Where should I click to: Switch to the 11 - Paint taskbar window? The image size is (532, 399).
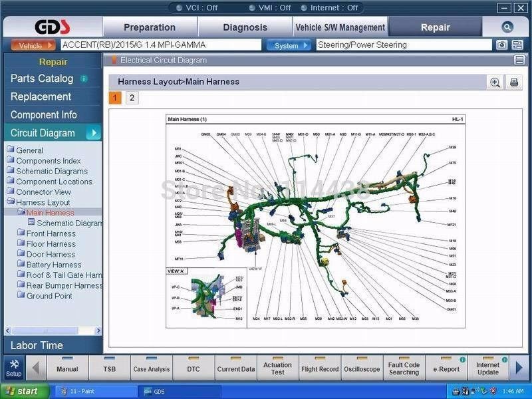tap(96, 392)
